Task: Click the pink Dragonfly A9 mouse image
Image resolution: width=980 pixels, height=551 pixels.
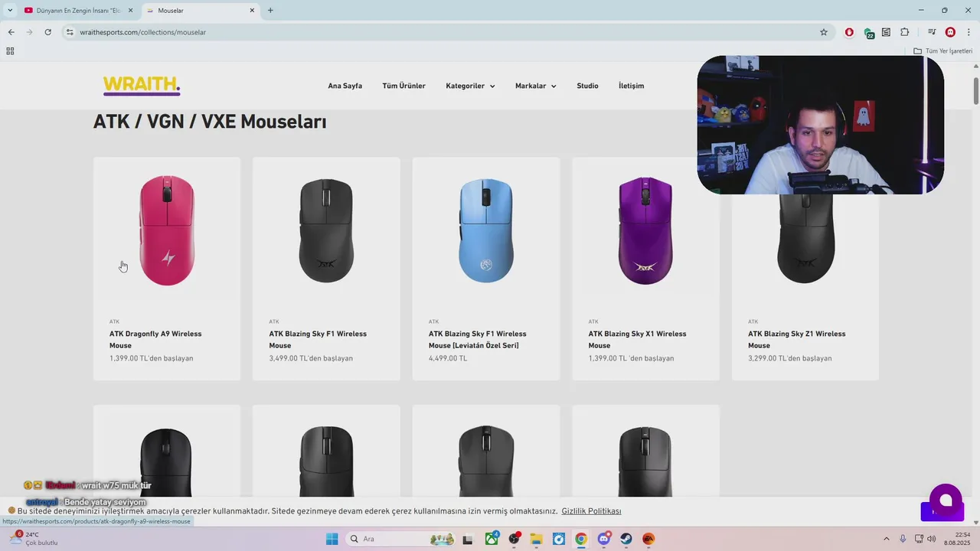Action: tap(167, 230)
